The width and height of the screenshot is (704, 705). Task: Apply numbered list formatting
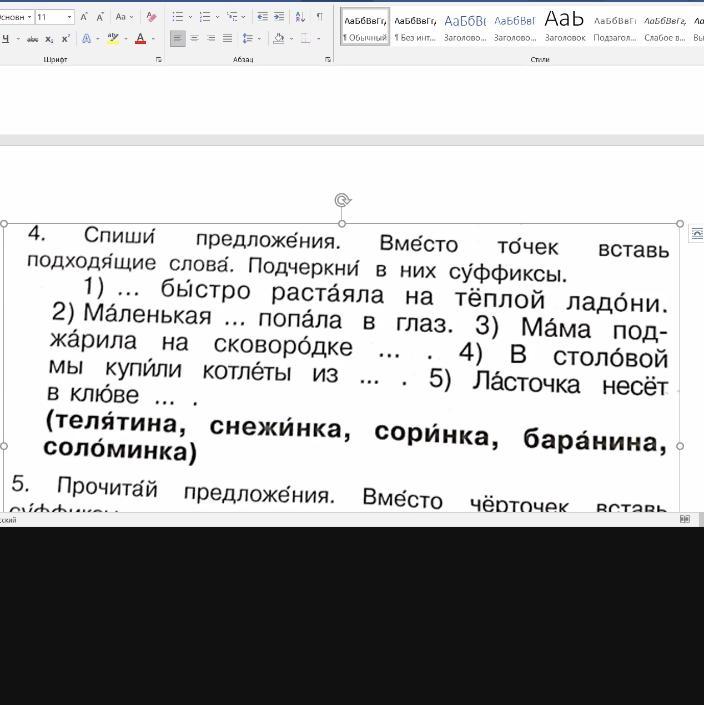click(x=205, y=17)
